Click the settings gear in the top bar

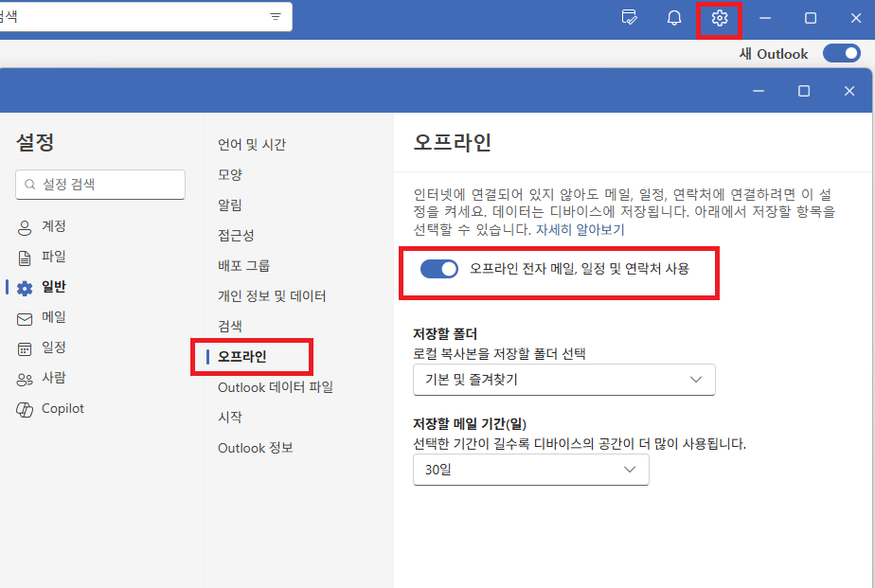(x=719, y=17)
